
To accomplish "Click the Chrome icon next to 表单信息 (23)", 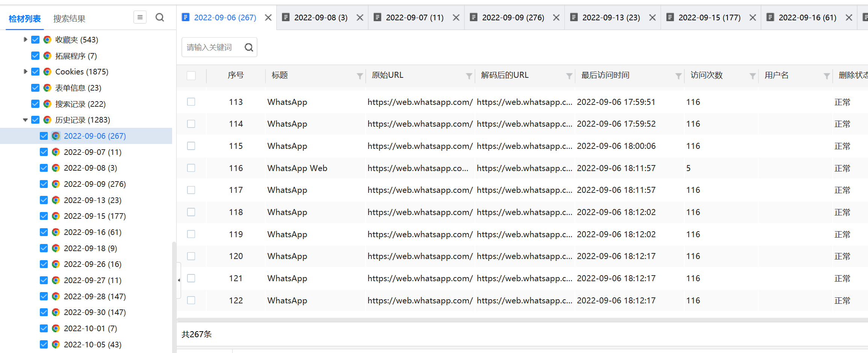I will (47, 88).
